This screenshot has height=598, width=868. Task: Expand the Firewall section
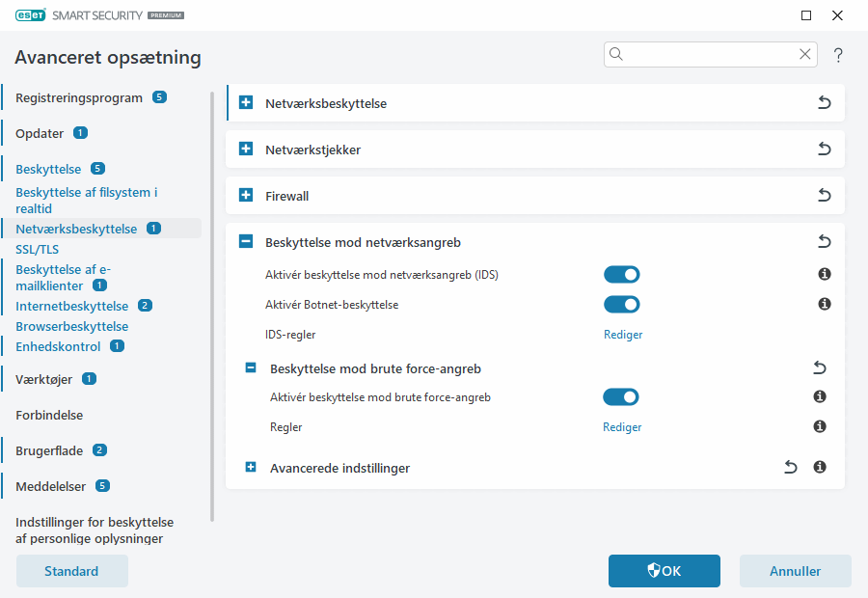[246, 196]
